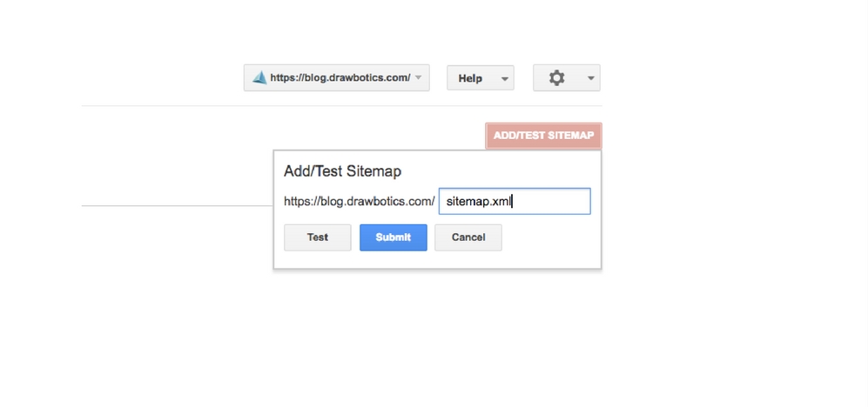The width and height of the screenshot is (868, 407).
Task: Click the "Add/Test Sitemap" dialog heading
Action: point(342,171)
